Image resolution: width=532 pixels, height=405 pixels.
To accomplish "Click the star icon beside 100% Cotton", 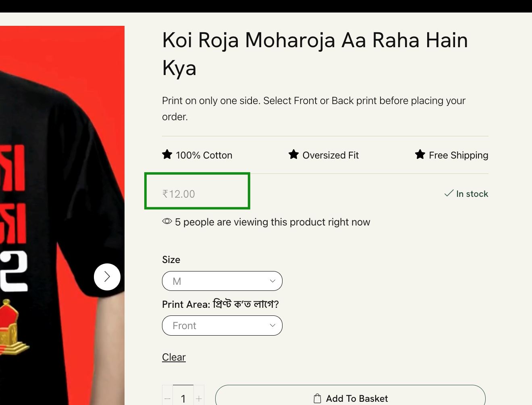I will click(167, 154).
